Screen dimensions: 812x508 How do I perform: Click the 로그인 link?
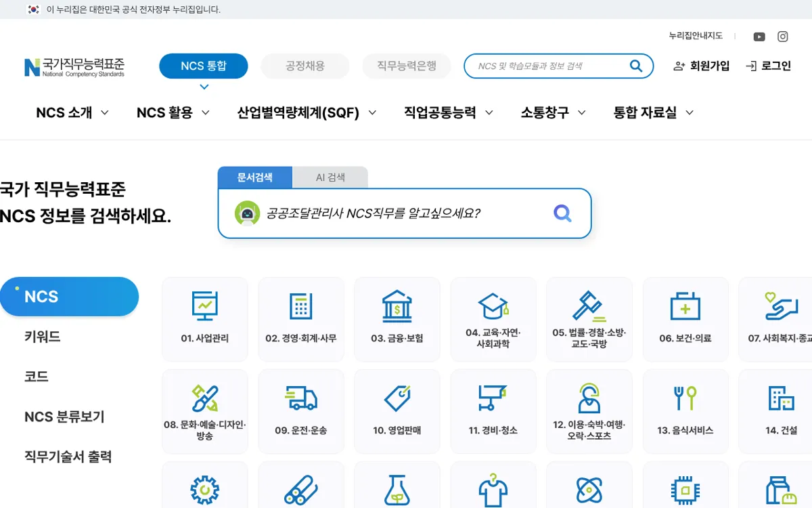pos(768,66)
